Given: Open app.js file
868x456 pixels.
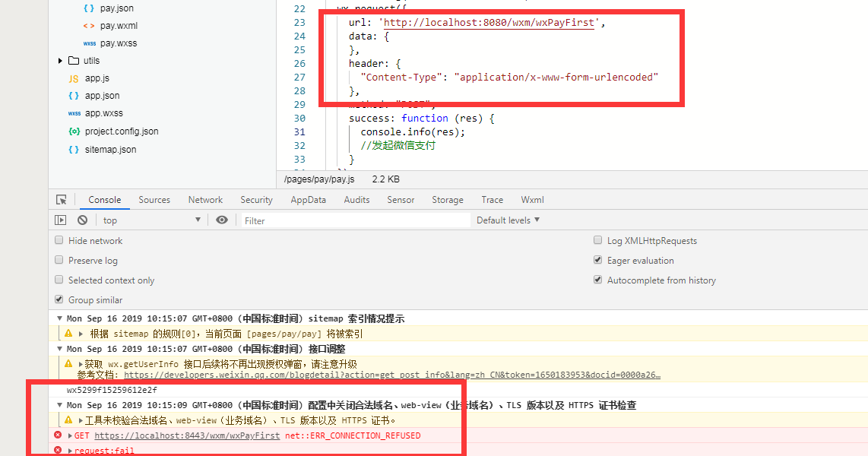Looking at the screenshot, I should pos(97,78).
